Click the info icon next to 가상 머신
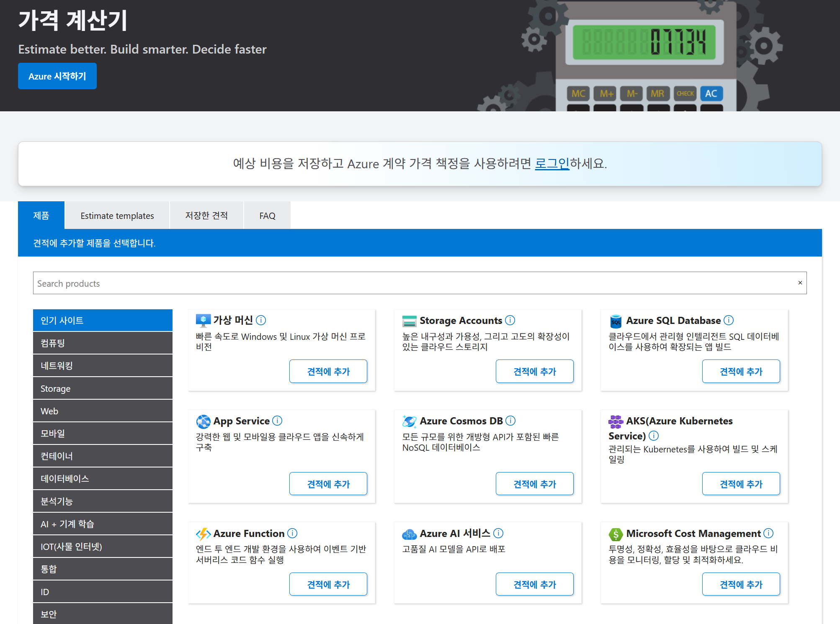The width and height of the screenshot is (840, 624). pyautogui.click(x=261, y=321)
